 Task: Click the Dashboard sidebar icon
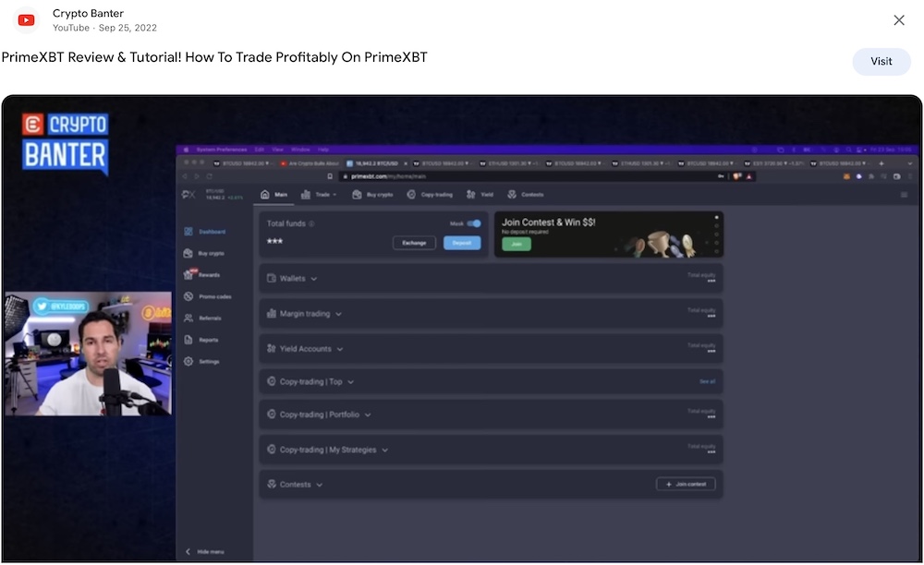[x=188, y=232]
